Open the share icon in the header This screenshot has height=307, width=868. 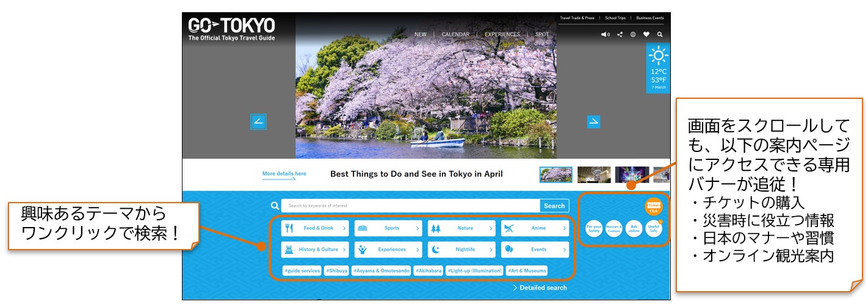[620, 35]
